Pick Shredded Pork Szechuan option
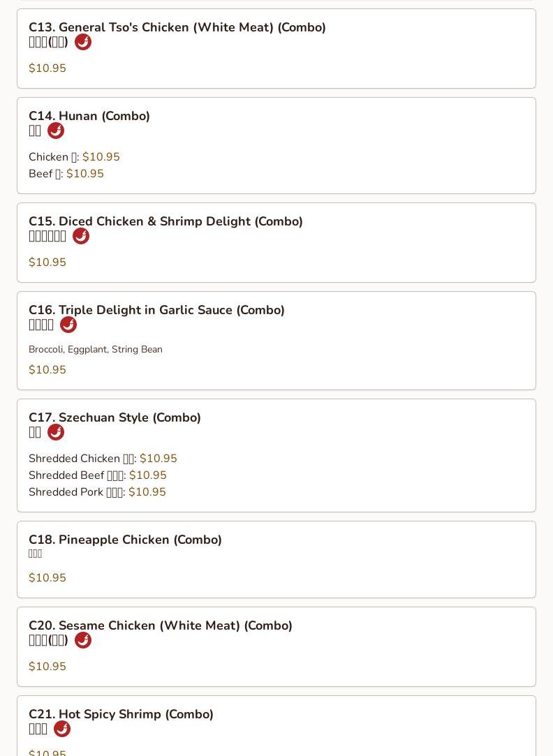Viewport: 553px width, 756px height. 97,492
